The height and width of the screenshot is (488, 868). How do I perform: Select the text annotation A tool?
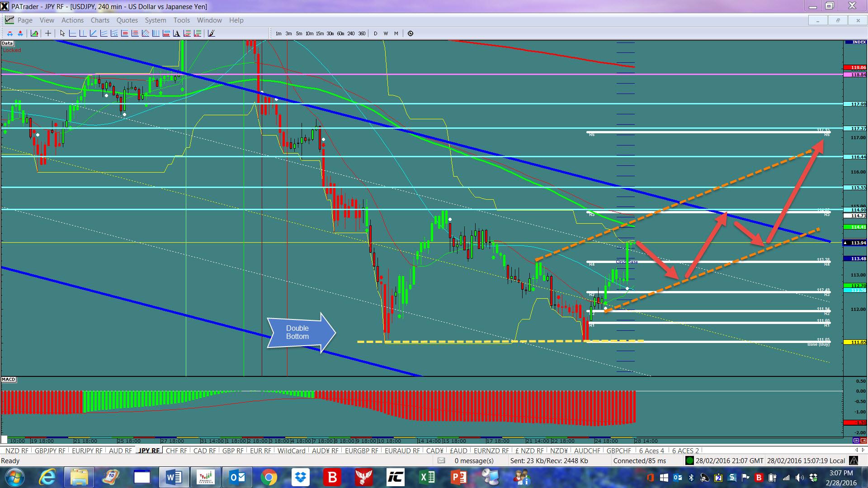(x=177, y=33)
